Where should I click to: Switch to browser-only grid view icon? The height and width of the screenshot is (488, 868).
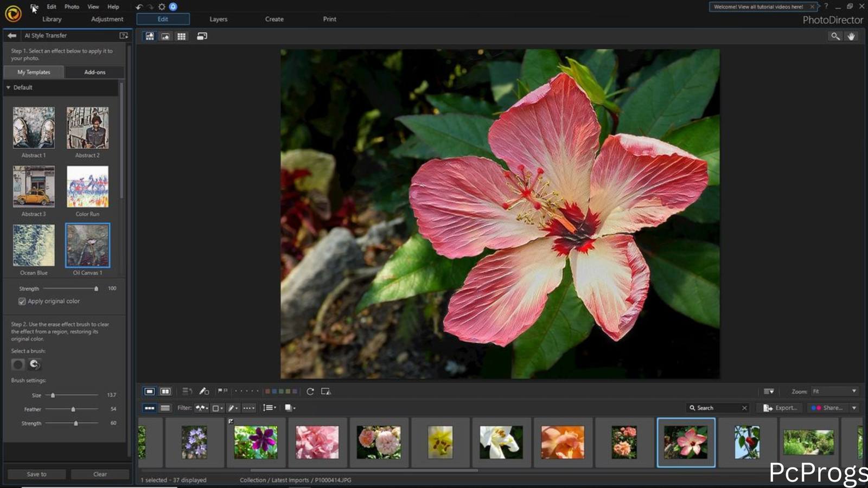click(x=181, y=36)
